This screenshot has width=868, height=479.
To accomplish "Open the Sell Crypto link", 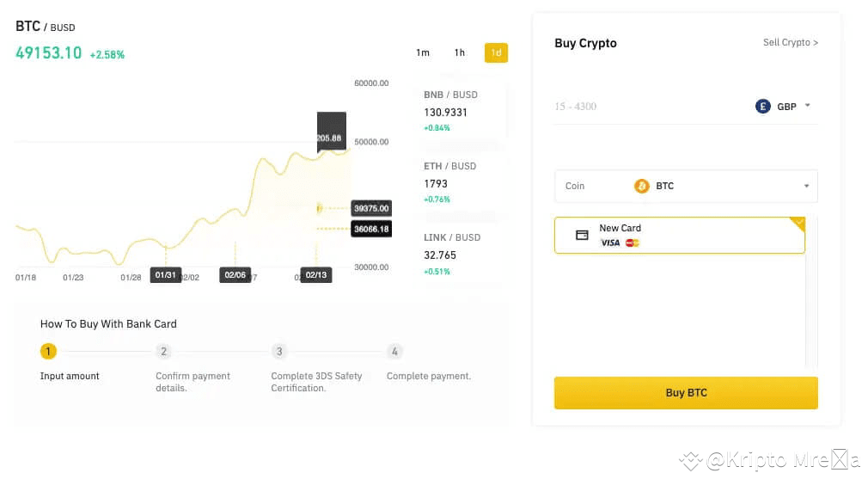I will 790,42.
